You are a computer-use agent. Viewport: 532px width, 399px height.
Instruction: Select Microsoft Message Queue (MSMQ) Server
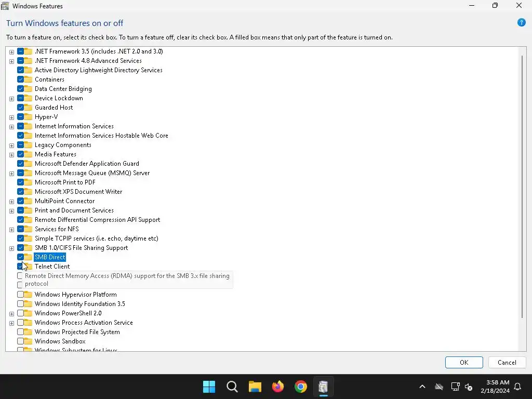pos(92,172)
